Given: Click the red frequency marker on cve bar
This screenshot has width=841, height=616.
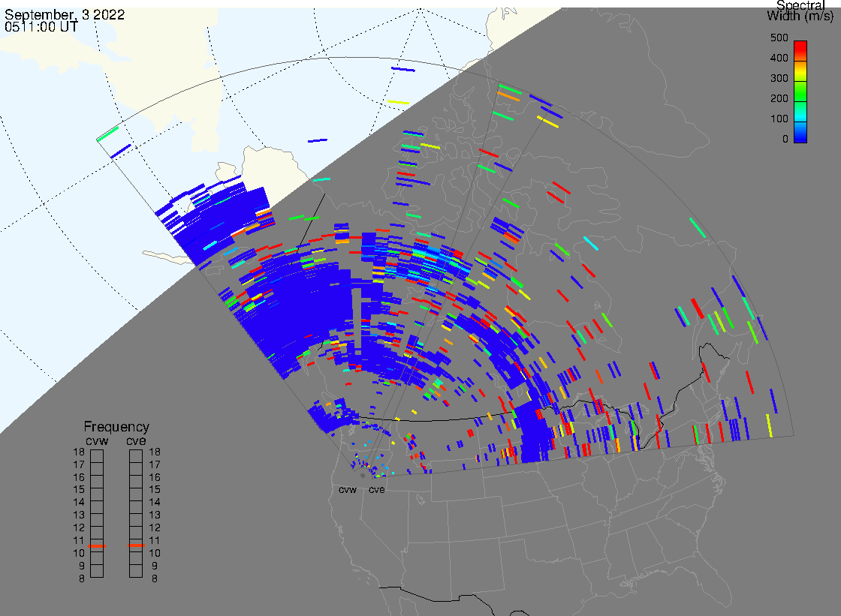Looking at the screenshot, I should coord(136,545).
